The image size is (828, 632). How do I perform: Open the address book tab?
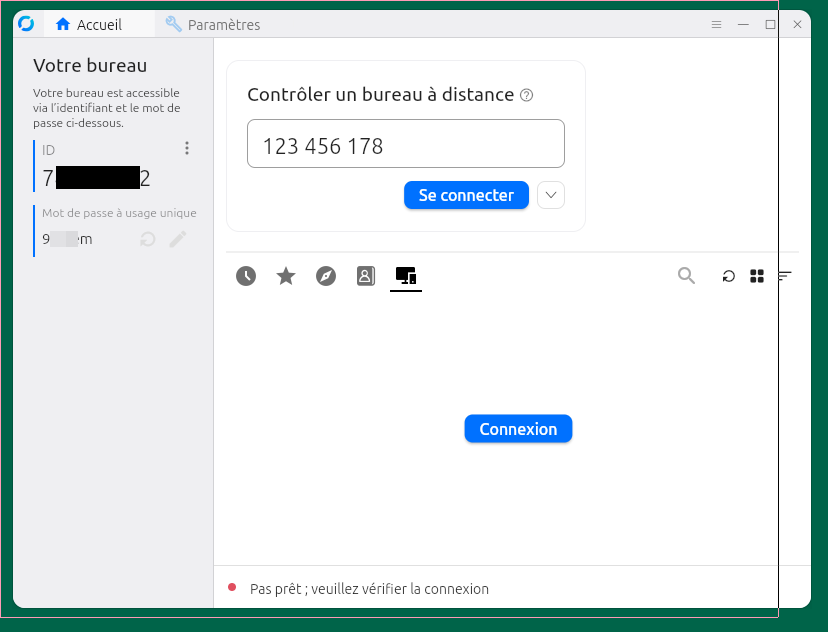click(x=366, y=276)
